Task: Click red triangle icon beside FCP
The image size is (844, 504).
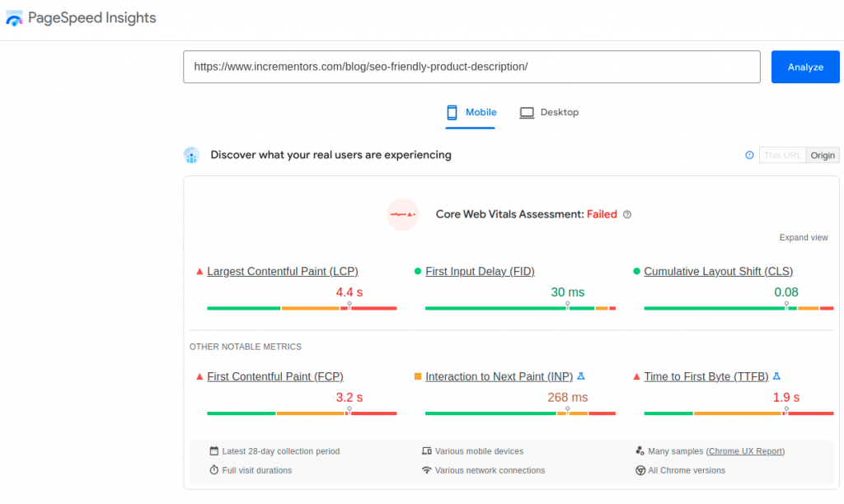Action: coord(199,376)
